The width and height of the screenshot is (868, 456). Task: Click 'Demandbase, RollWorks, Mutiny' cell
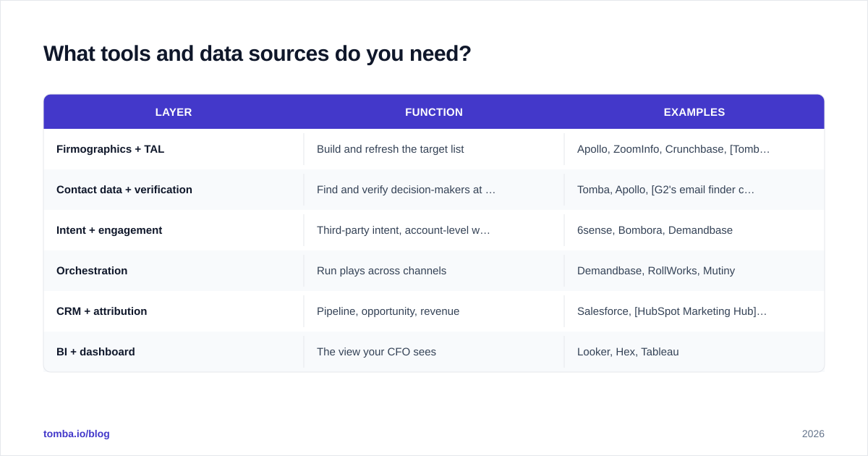694,271
